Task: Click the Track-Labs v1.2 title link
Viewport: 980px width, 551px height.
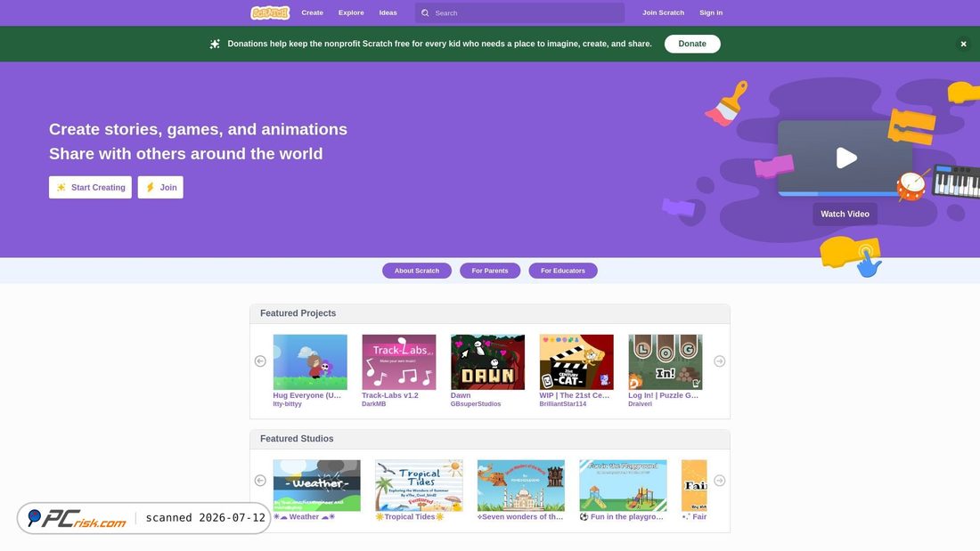Action: 390,395
